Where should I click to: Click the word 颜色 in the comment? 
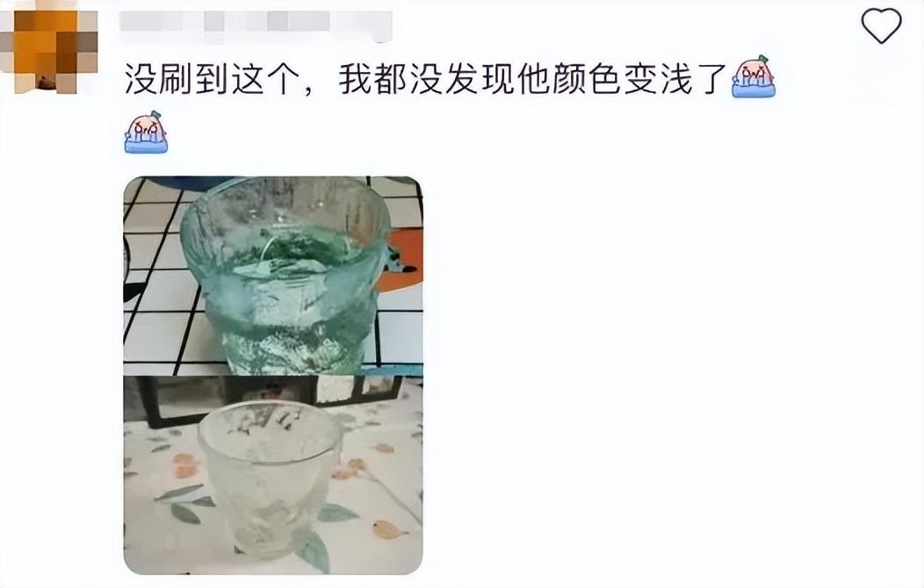point(586,78)
